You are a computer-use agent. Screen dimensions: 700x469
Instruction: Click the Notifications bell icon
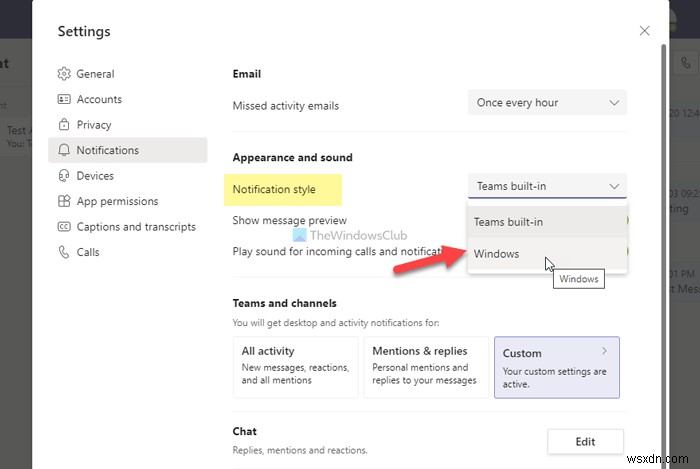point(64,150)
